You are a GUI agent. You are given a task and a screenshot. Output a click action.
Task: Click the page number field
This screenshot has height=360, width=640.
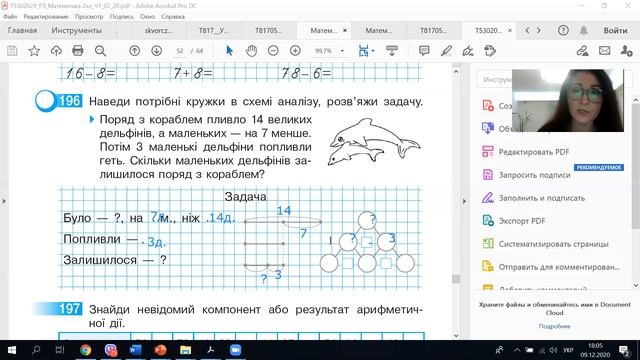click(x=180, y=51)
